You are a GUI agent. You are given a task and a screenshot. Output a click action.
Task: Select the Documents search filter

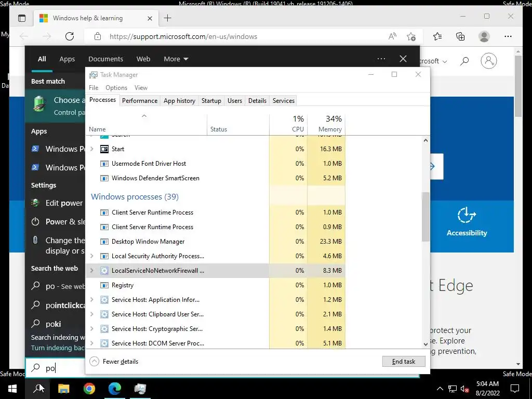[105, 59]
